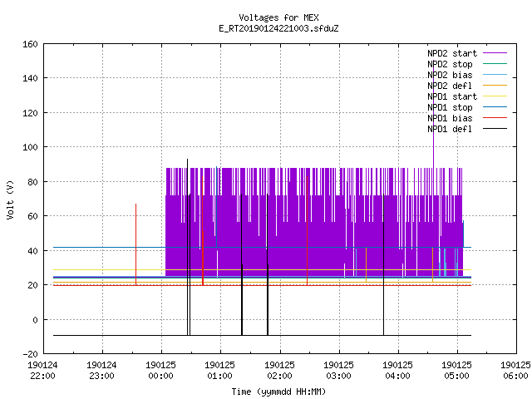Viewport: 532px width, 399px height.
Task: Click the yellow NPD1 start legend line
Action: [495, 96]
